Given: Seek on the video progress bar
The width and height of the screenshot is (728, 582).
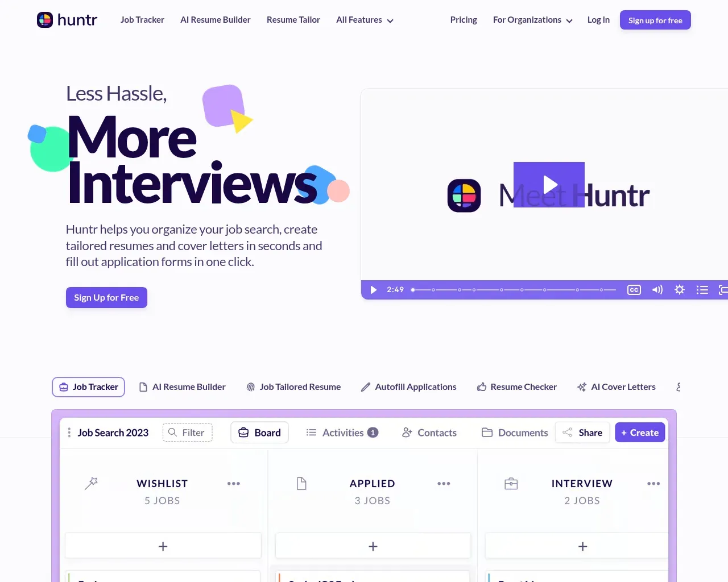Looking at the screenshot, I should click(x=514, y=290).
